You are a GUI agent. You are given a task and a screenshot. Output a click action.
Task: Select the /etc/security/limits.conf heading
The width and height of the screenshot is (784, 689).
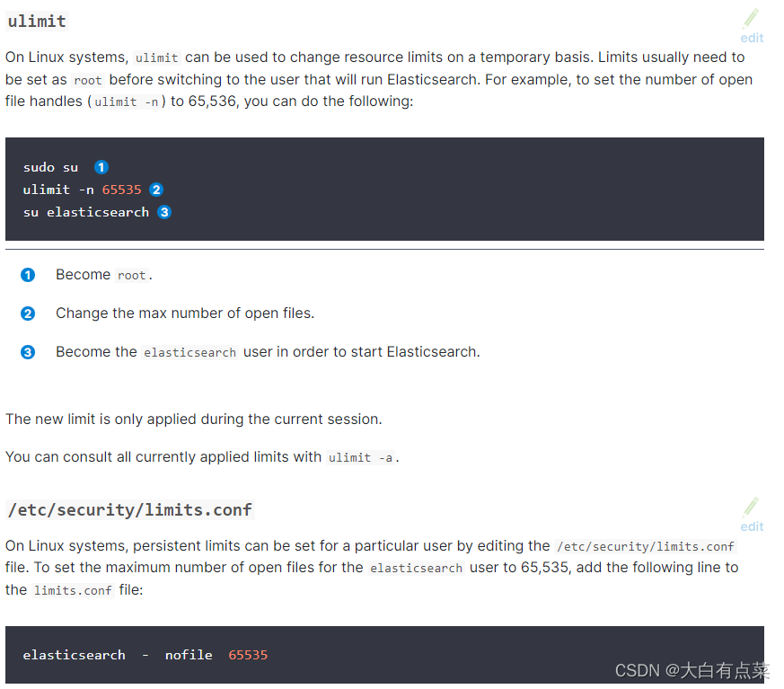[x=129, y=509]
